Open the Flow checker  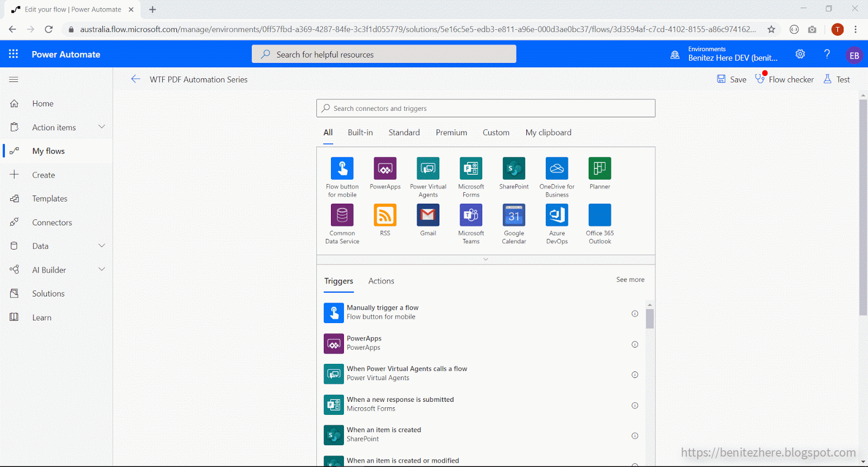[x=784, y=79]
